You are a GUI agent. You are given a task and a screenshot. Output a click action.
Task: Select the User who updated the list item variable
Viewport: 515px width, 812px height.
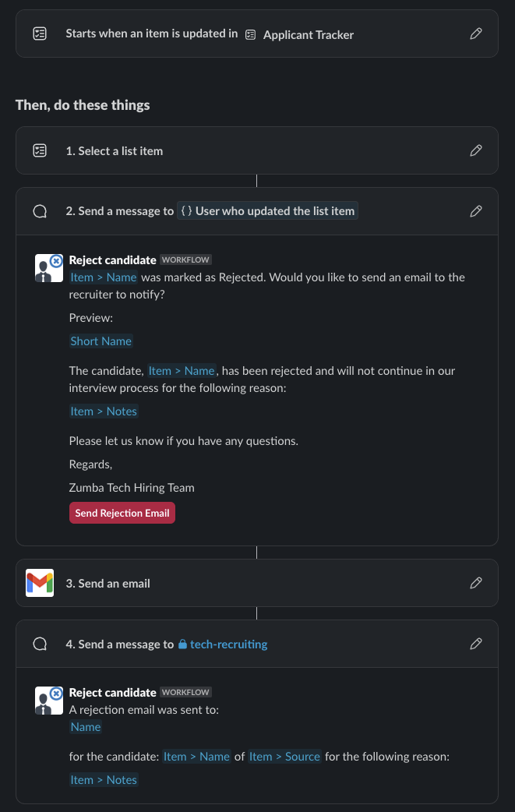267,210
